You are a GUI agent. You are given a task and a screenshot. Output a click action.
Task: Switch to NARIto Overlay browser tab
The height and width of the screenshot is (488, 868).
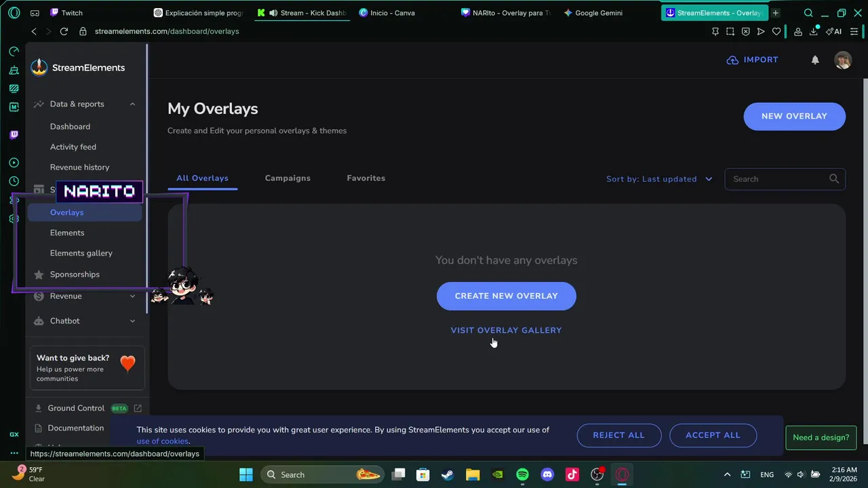505,13
